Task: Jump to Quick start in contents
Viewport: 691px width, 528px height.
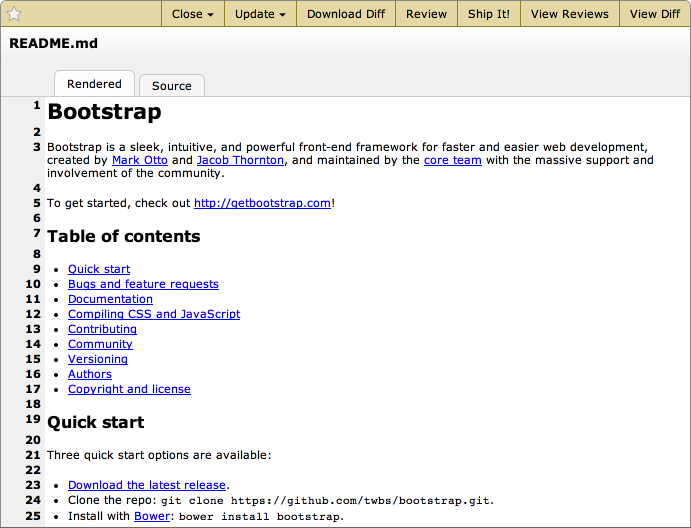Action: pyautogui.click(x=99, y=269)
